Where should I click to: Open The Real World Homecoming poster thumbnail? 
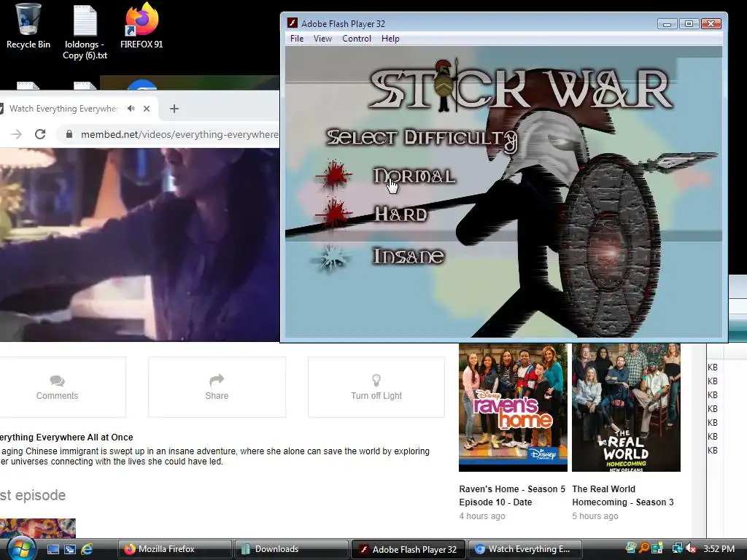(x=626, y=407)
